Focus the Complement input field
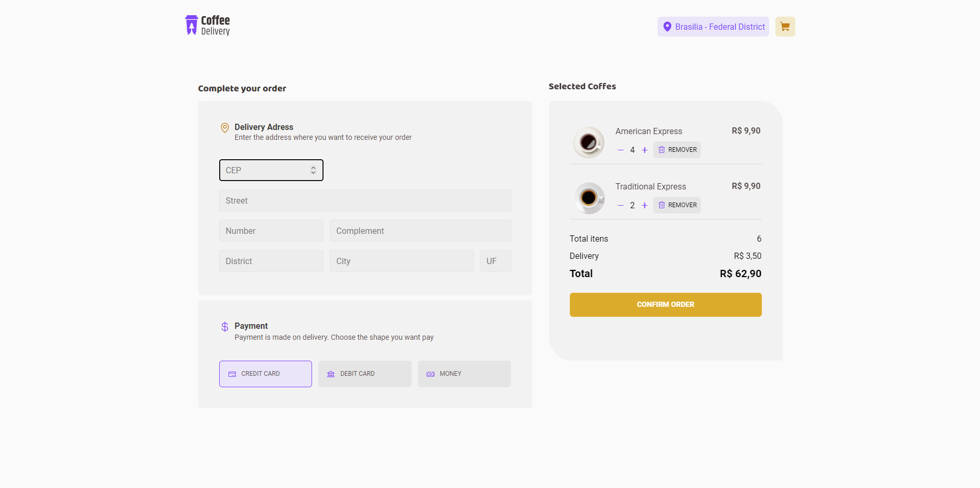The width and height of the screenshot is (980, 488). pyautogui.click(x=421, y=231)
